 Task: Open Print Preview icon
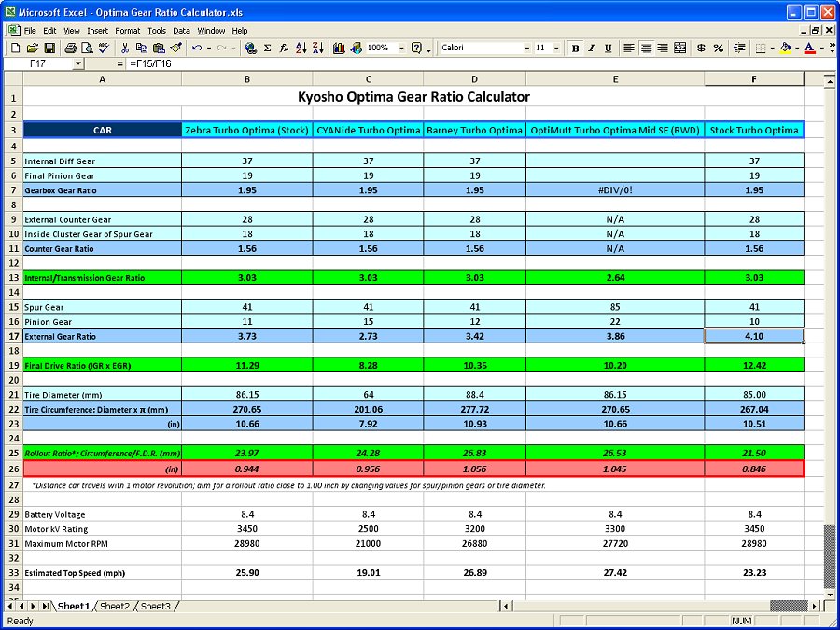pos(87,49)
